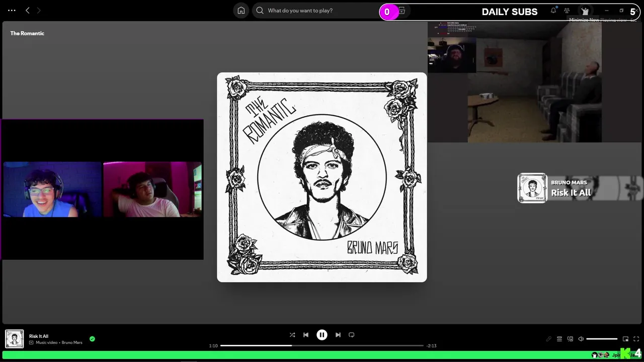Click the 'BRUNO MARS' overlay text
This screenshot has height=362, width=644.
click(x=569, y=183)
